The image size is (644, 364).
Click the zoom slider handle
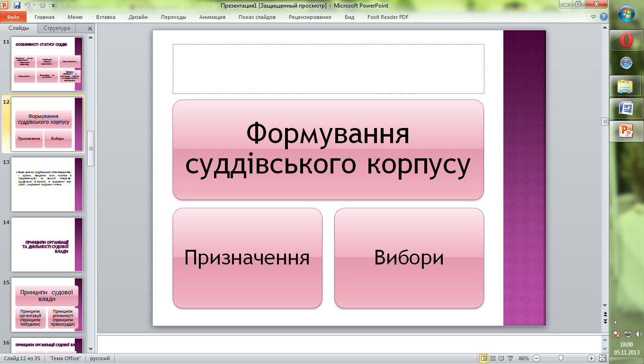click(x=561, y=358)
